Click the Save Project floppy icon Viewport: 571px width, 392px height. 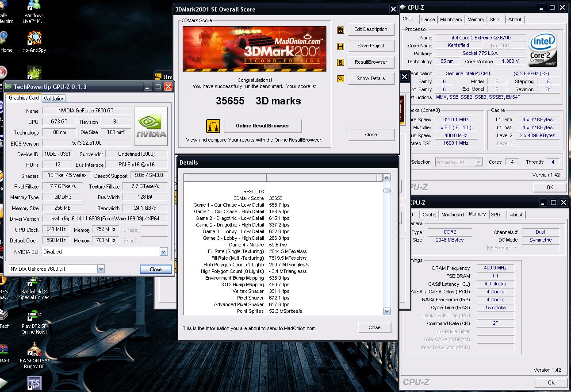[x=341, y=46]
